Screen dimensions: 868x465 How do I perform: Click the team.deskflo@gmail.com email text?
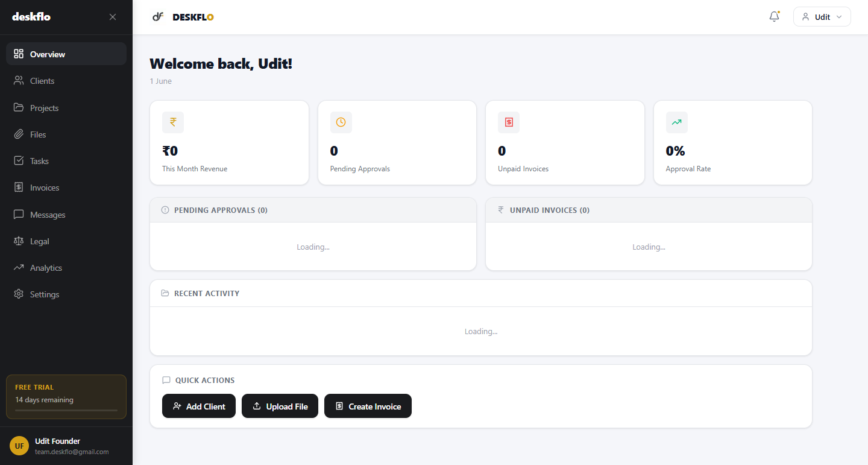[x=72, y=452]
